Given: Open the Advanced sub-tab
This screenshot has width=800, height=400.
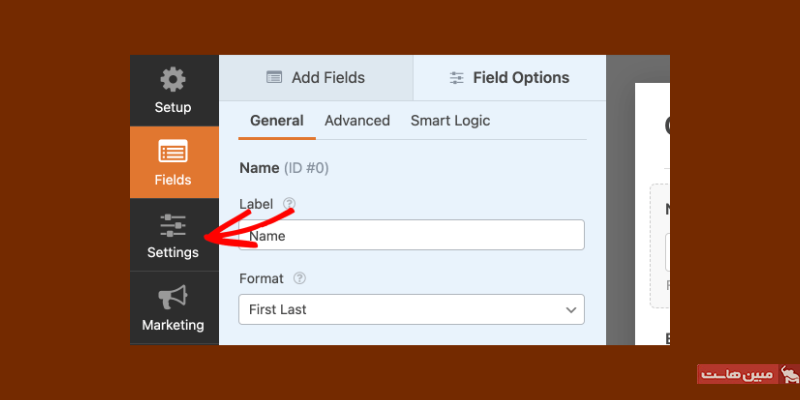Looking at the screenshot, I should click(x=357, y=120).
